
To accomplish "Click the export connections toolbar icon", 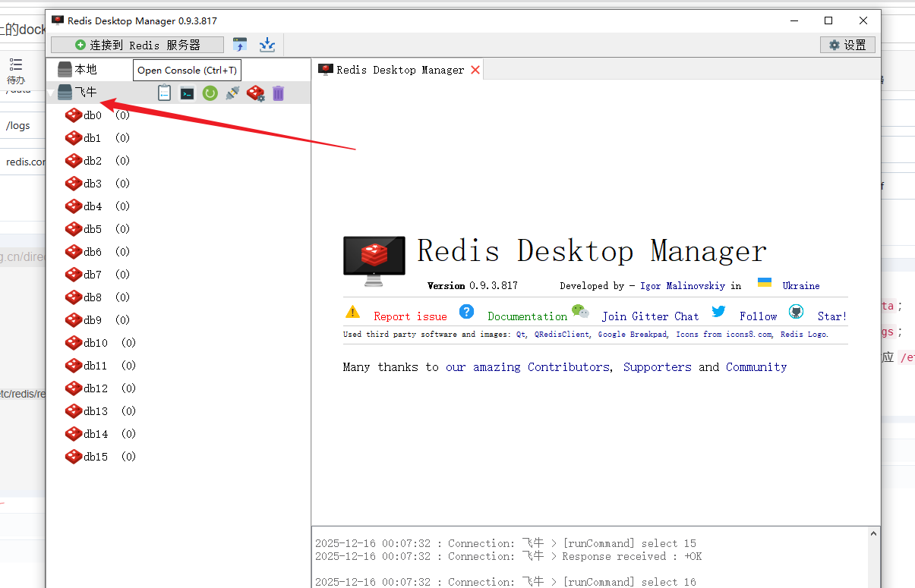I will (x=267, y=45).
